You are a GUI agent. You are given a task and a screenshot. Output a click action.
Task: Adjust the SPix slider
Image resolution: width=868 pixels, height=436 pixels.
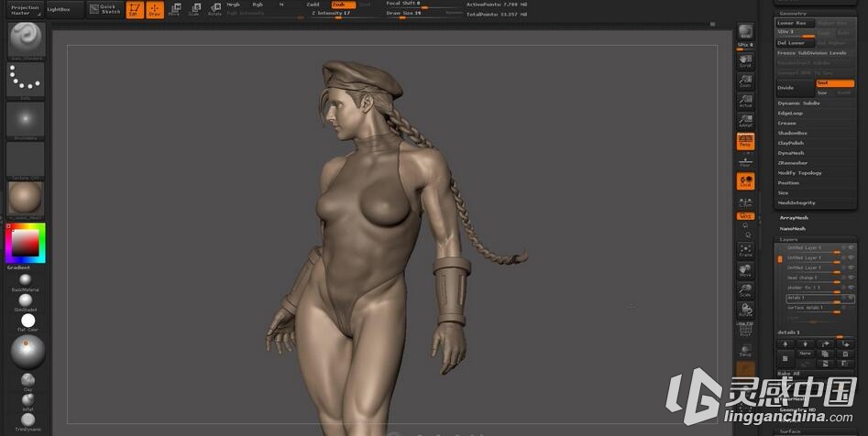[x=746, y=47]
